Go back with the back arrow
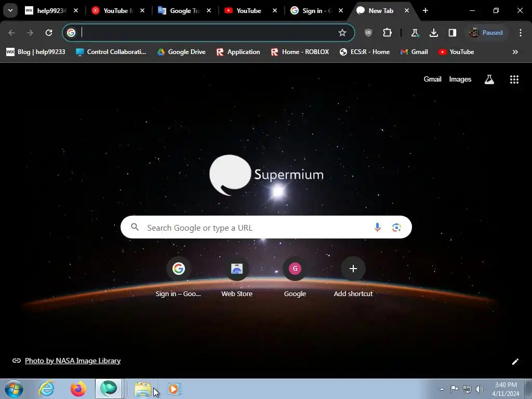Screen dimensions: 532x399 11,33
